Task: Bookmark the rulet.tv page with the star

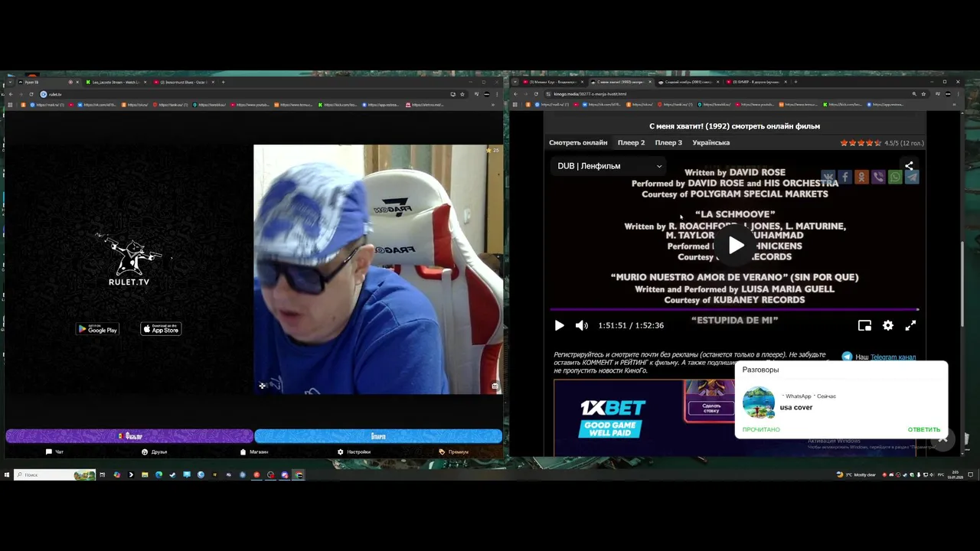Action: pyautogui.click(x=462, y=94)
